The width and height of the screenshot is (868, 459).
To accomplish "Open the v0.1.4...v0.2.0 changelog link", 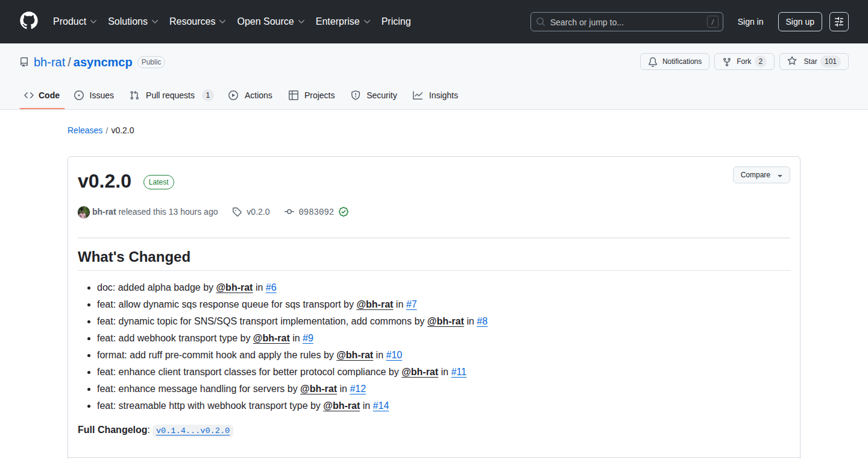I will click(193, 431).
